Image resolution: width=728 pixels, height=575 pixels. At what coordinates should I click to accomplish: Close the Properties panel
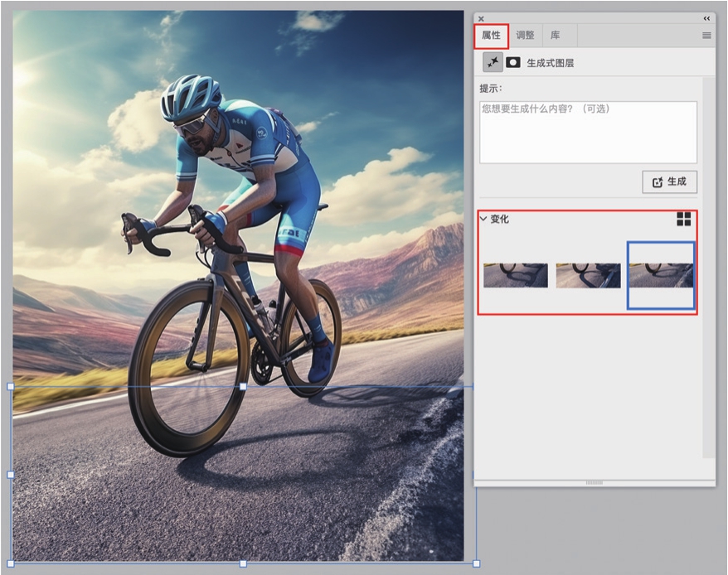coord(482,18)
